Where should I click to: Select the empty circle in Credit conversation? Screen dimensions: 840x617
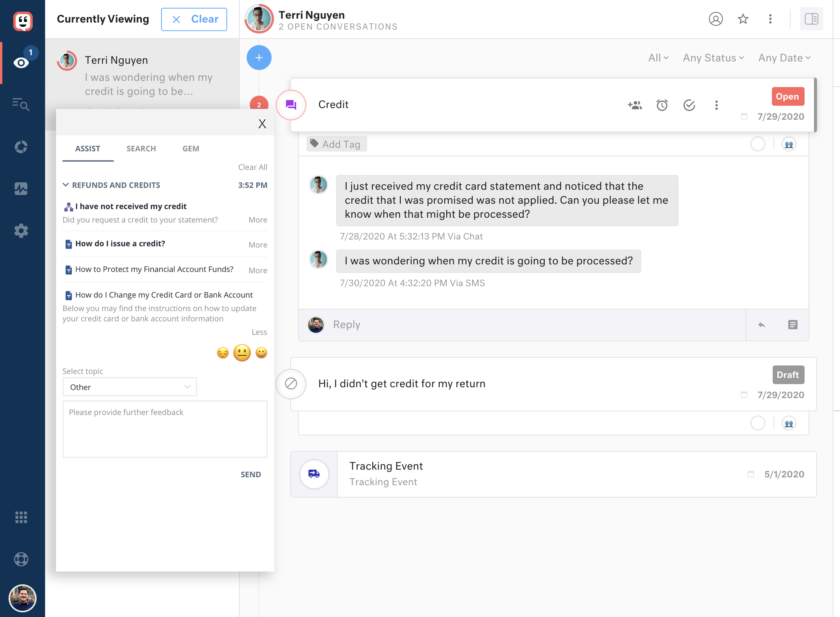point(758,144)
